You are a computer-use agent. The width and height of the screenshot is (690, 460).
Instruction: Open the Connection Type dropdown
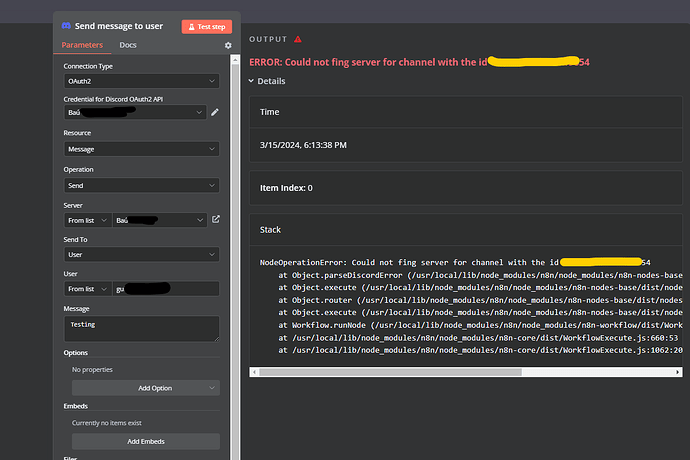pyautogui.click(x=141, y=80)
